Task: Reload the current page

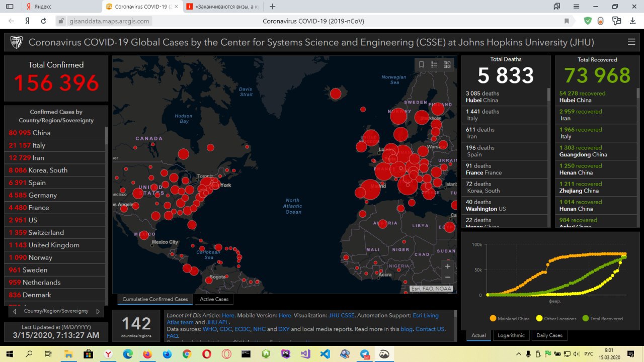Action: pos(43,21)
